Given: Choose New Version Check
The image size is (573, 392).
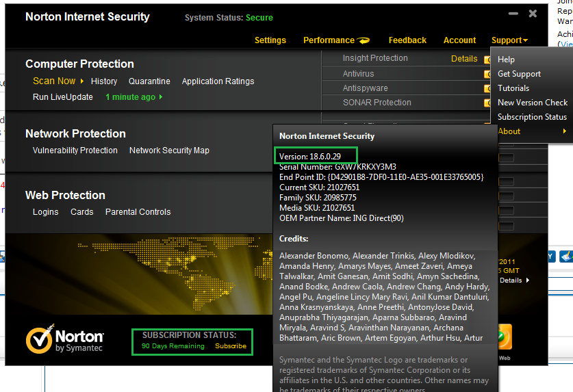Looking at the screenshot, I should tap(533, 103).
